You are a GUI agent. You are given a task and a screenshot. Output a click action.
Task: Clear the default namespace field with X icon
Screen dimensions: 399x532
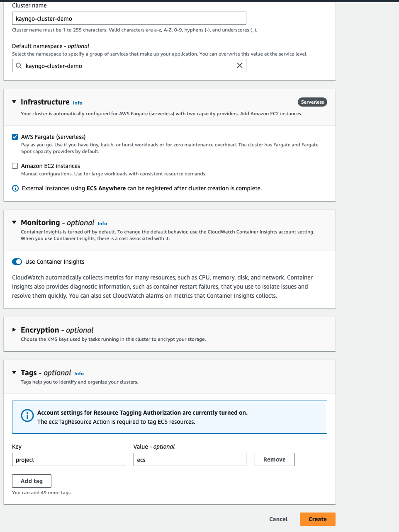tap(239, 66)
